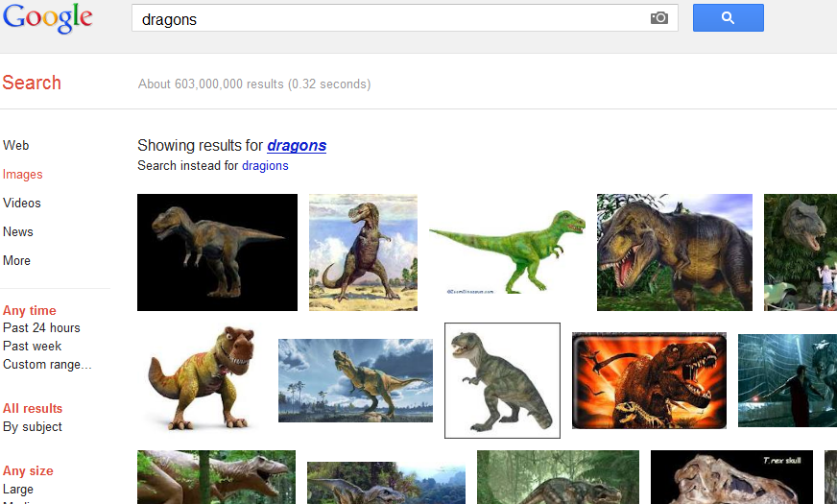Switch to Videos results
837x504 pixels.
coord(22,204)
